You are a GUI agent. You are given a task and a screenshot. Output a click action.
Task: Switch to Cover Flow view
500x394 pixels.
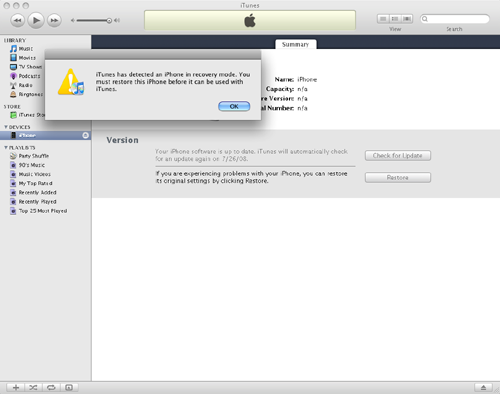(407, 19)
